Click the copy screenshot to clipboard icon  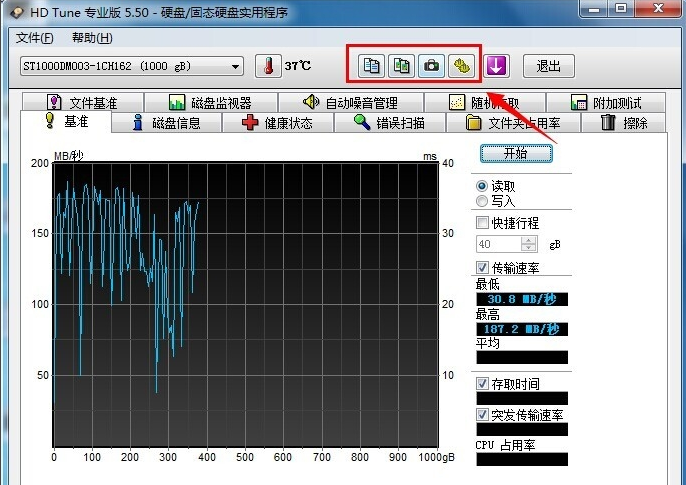click(401, 66)
